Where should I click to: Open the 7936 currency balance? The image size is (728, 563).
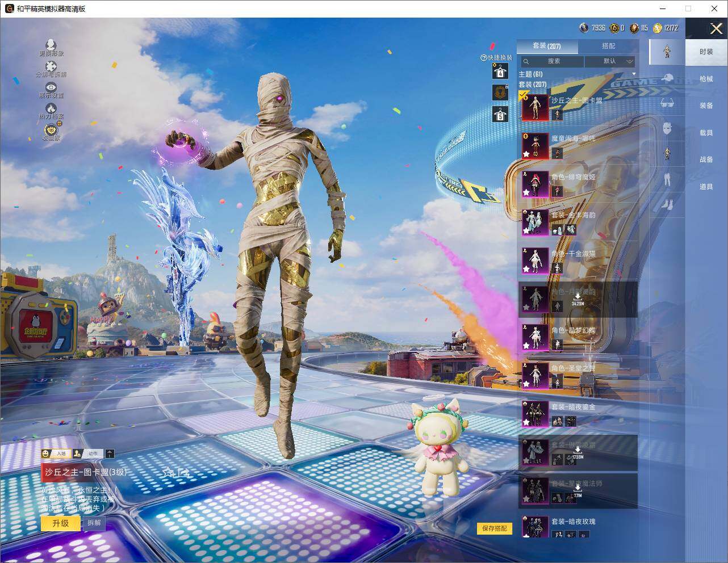click(592, 28)
